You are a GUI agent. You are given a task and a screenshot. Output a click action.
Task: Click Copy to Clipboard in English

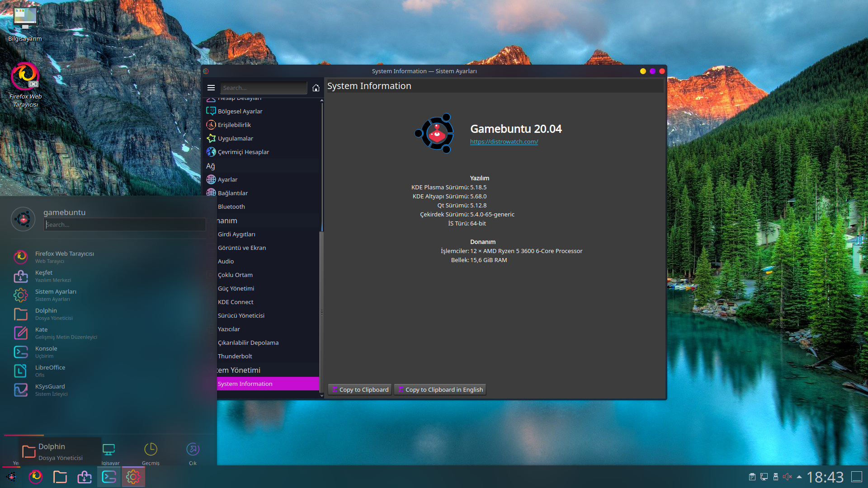click(x=440, y=389)
